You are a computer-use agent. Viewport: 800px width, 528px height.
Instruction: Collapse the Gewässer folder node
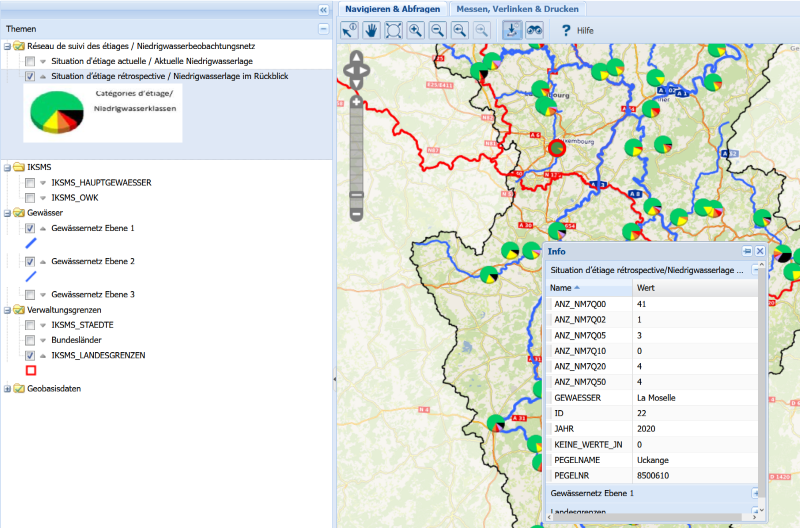coord(7,213)
